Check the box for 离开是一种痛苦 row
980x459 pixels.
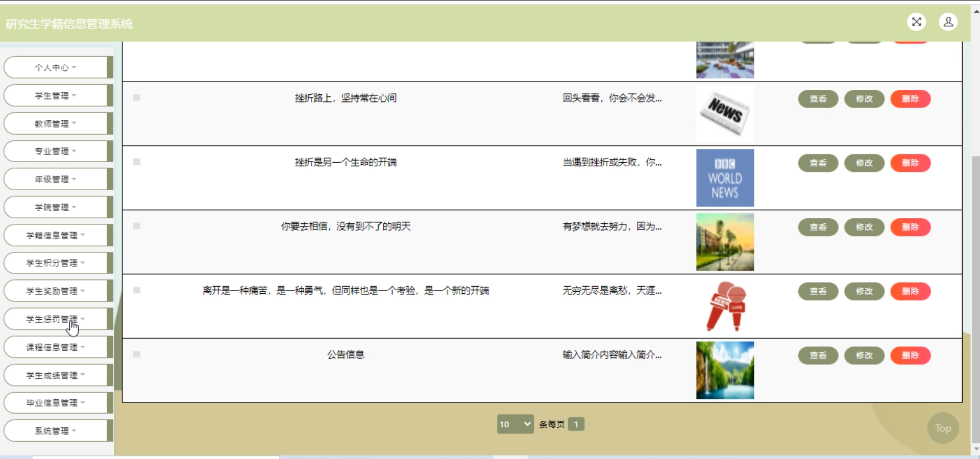[136, 290]
